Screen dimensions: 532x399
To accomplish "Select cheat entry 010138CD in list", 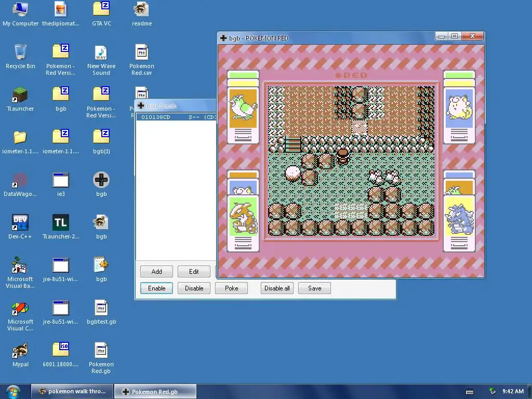I will [x=177, y=117].
